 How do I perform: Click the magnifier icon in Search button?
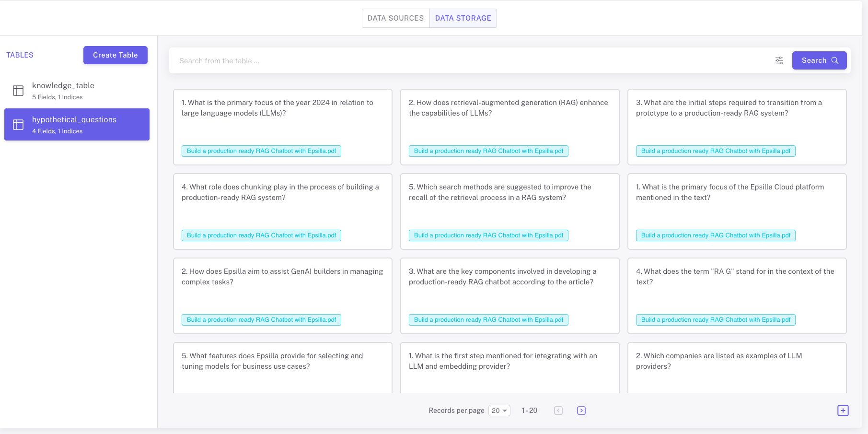tap(835, 60)
